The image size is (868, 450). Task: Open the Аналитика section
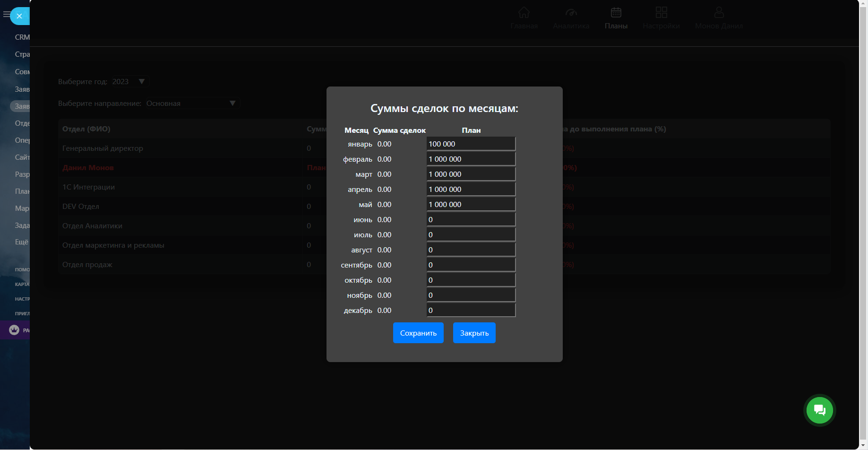(x=571, y=18)
